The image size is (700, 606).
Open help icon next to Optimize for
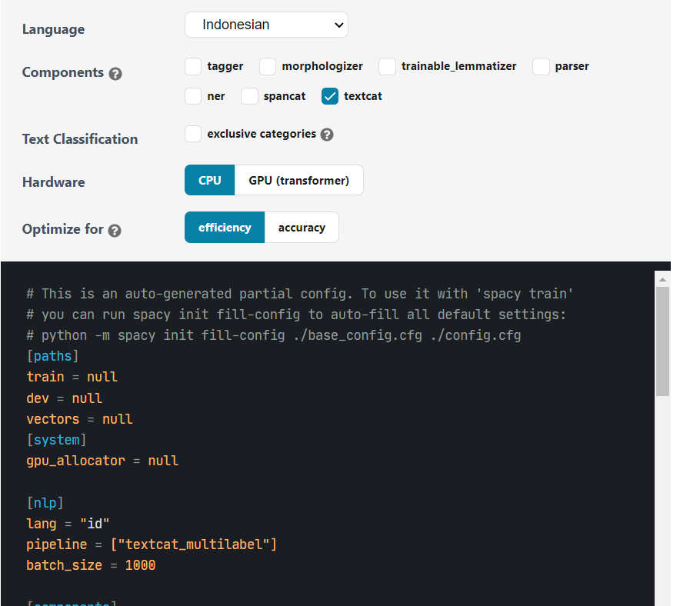(x=115, y=230)
